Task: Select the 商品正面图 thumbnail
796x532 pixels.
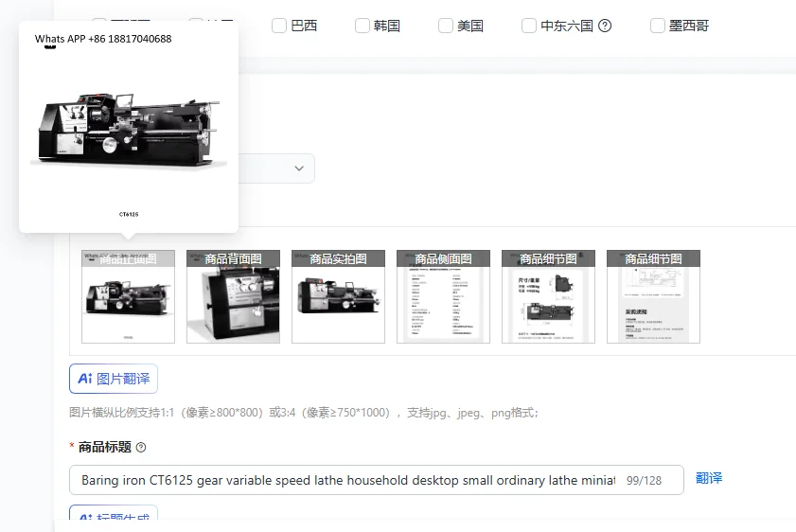Action: (129, 296)
